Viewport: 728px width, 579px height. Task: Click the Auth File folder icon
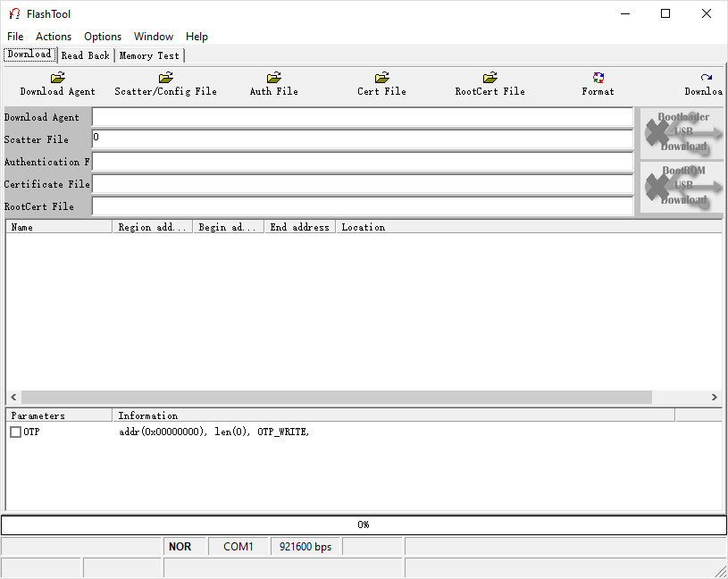[x=274, y=78]
